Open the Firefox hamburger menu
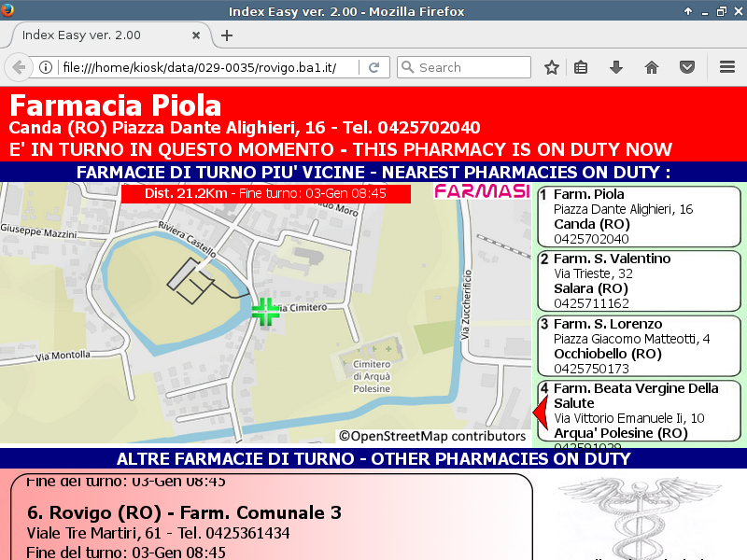This screenshot has width=747, height=560. pos(727,67)
